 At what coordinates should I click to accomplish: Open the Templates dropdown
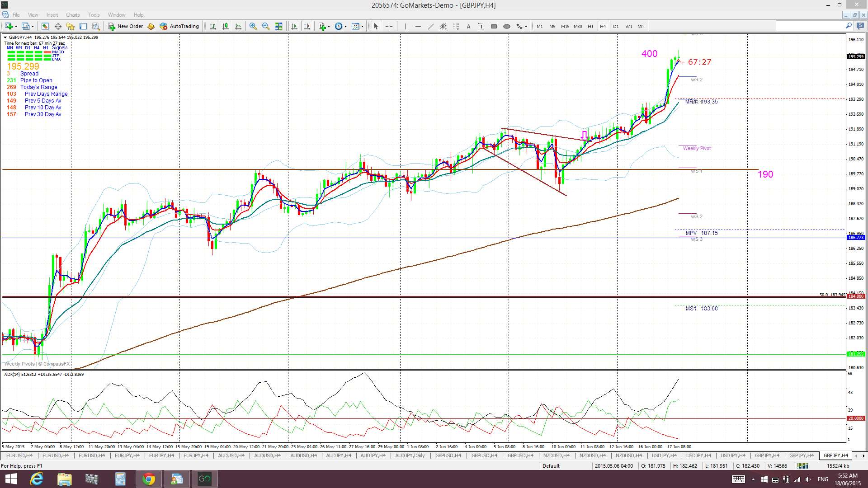[358, 26]
